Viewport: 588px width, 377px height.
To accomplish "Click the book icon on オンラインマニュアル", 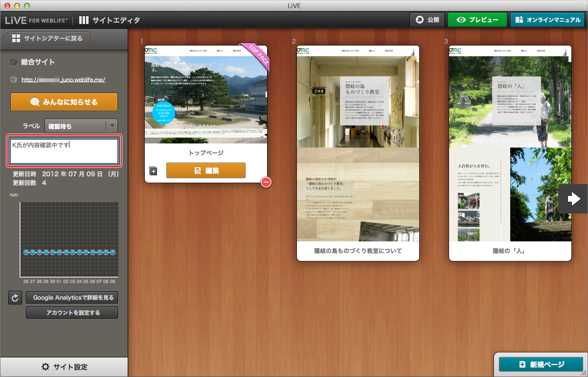I will click(519, 20).
